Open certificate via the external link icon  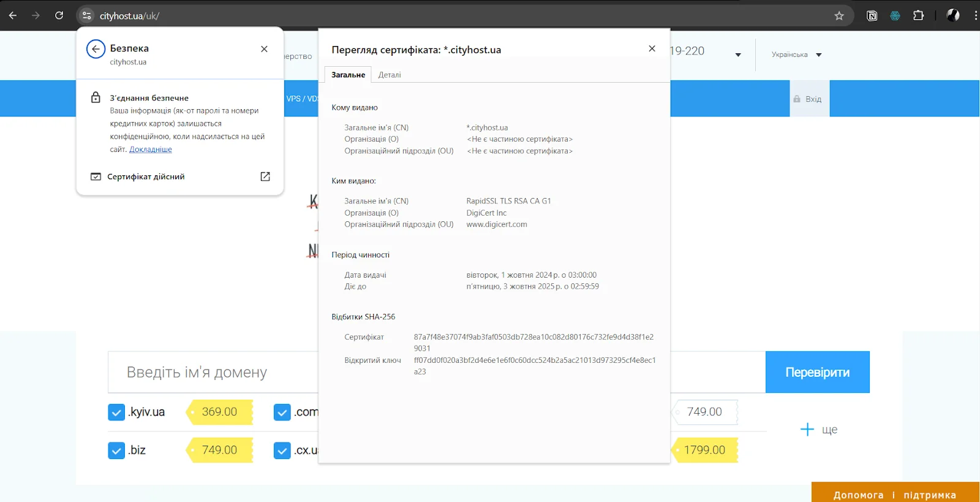click(265, 177)
